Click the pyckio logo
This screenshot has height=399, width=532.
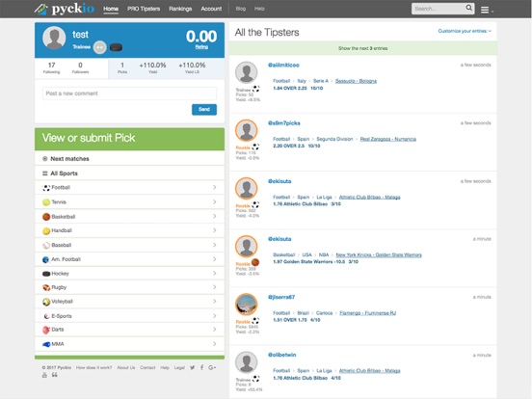[65, 9]
